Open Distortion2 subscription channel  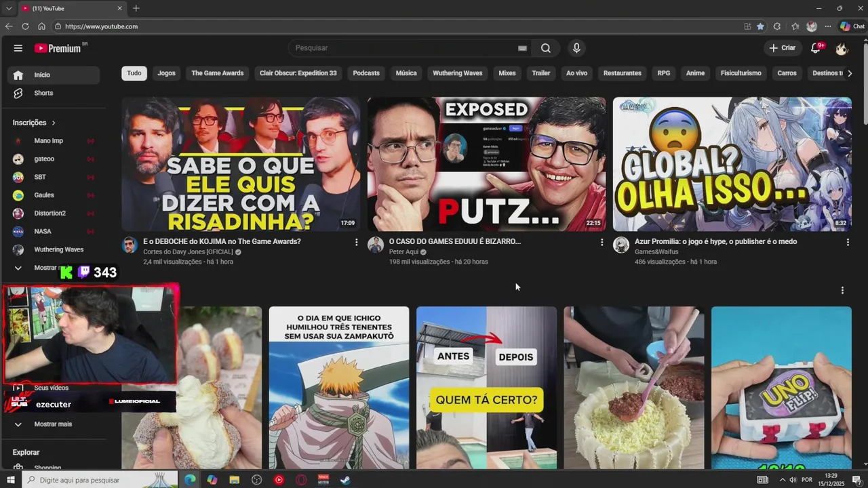(x=54, y=213)
